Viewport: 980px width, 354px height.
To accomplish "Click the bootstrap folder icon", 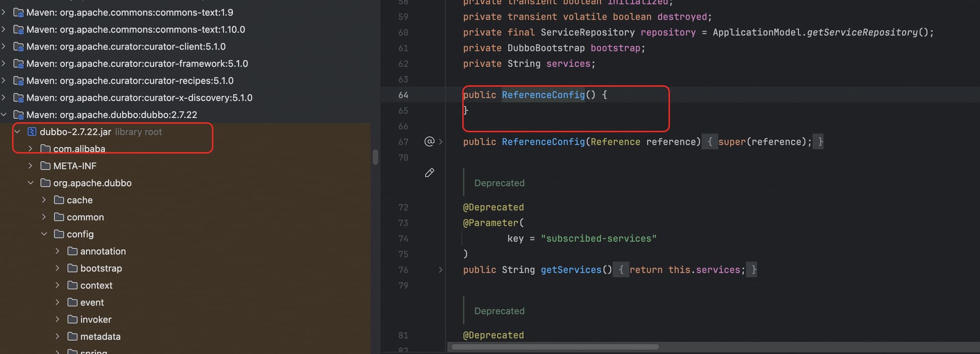I will (x=72, y=268).
